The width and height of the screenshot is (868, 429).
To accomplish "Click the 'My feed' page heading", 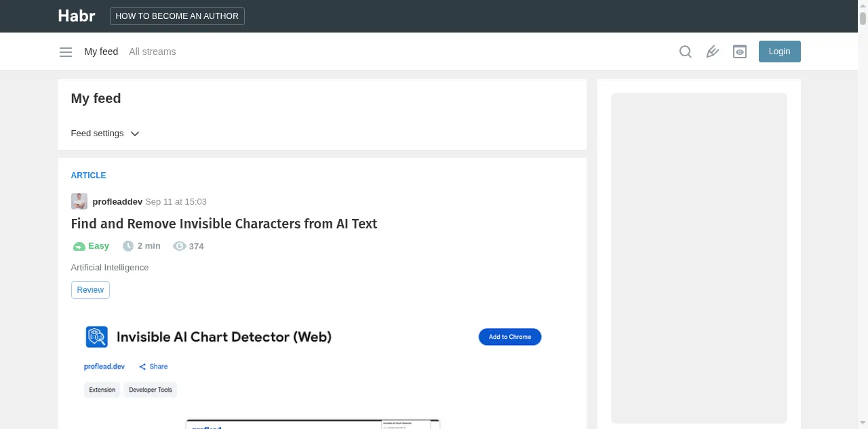I will tap(96, 98).
